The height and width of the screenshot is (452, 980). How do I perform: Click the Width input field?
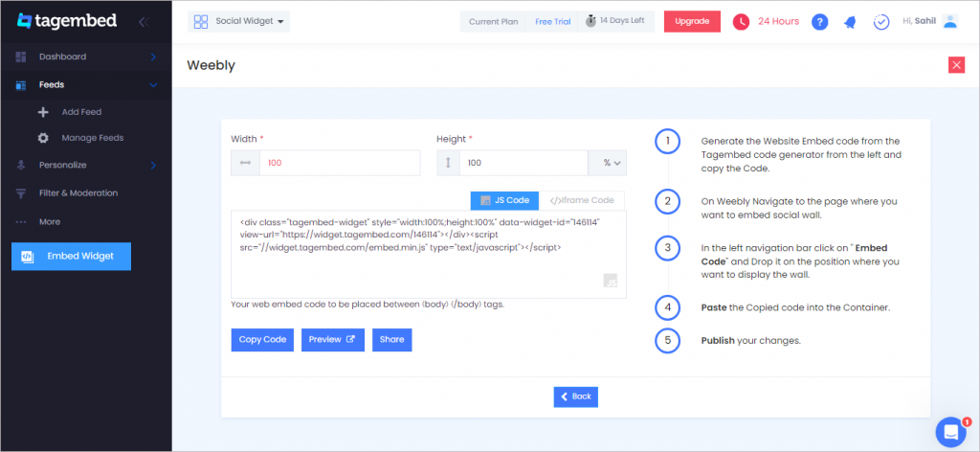(340, 163)
